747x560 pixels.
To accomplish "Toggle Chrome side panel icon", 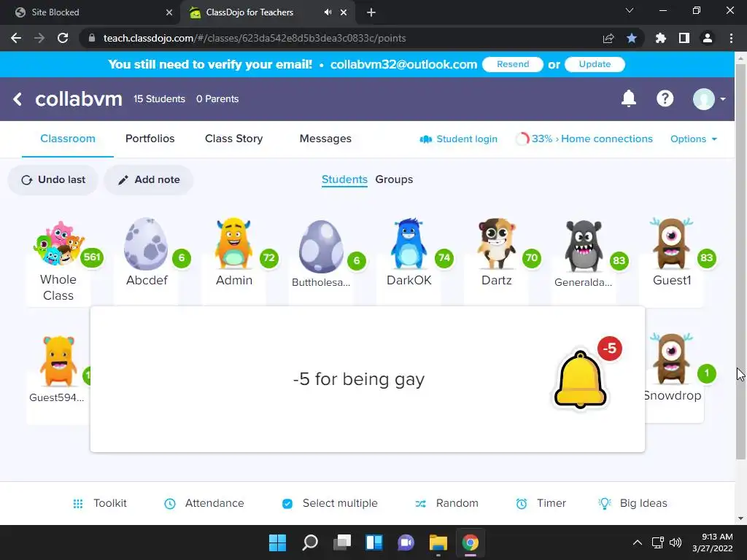I will 684,38.
